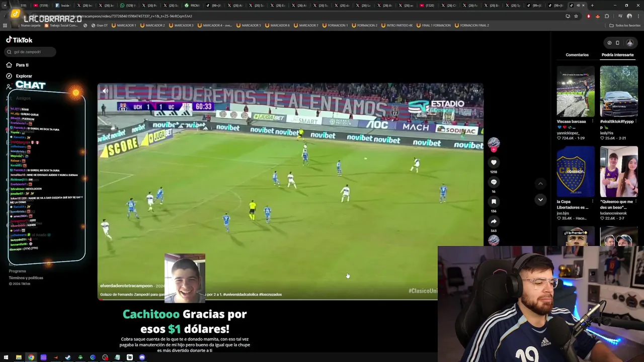Save the video with the bookmark icon

click(x=494, y=202)
